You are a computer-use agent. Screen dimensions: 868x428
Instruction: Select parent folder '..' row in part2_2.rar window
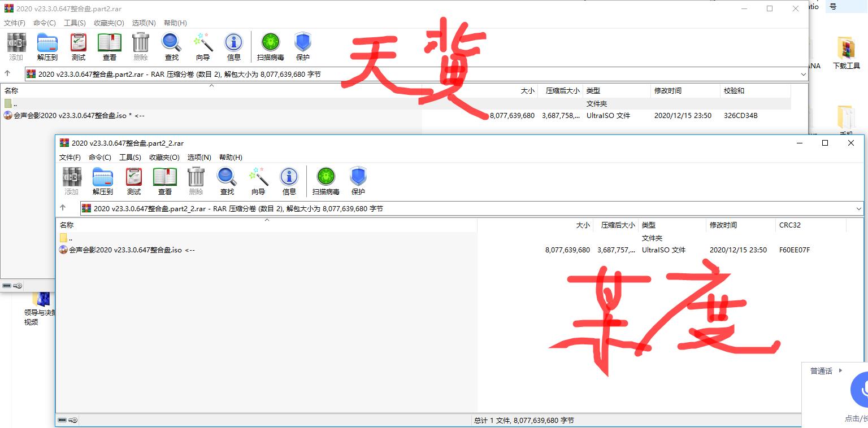pos(452,238)
